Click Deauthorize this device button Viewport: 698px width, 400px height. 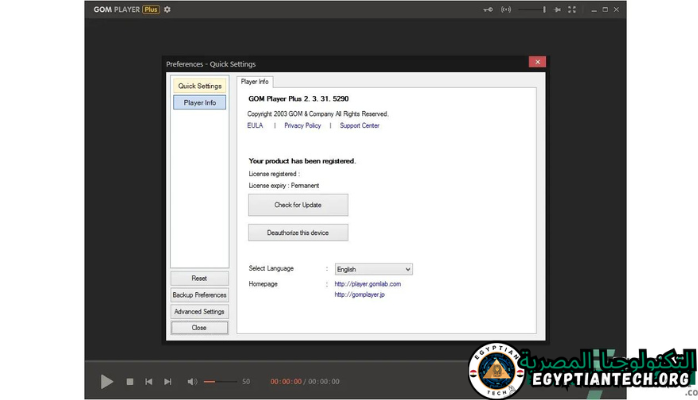point(298,232)
